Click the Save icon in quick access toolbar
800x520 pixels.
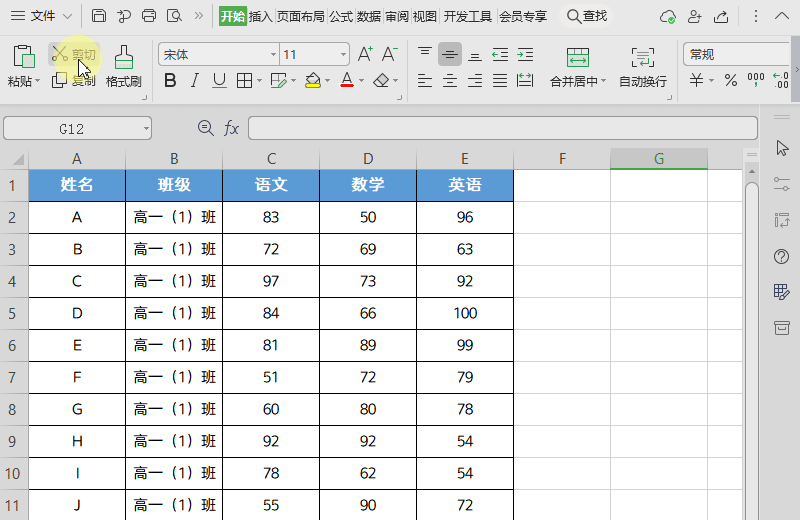(x=98, y=16)
